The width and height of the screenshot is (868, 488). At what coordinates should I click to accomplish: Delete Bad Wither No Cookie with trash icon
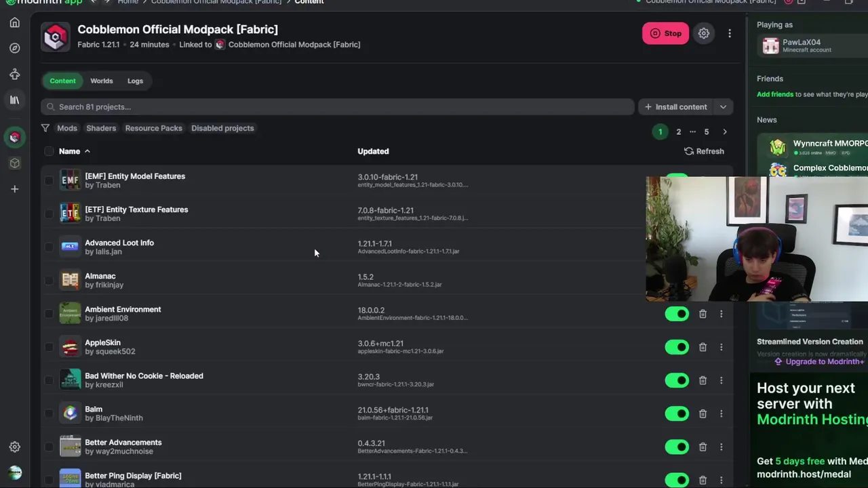pyautogui.click(x=703, y=380)
